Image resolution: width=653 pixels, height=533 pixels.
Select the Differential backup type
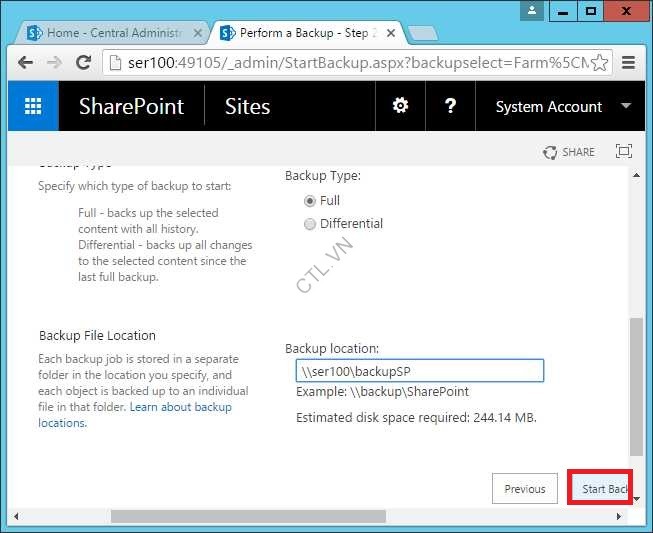tap(309, 224)
